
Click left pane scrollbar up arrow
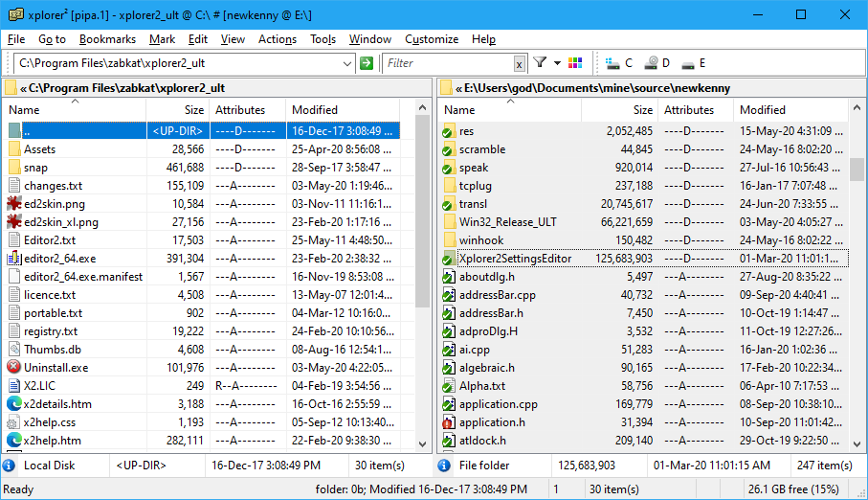click(x=422, y=107)
